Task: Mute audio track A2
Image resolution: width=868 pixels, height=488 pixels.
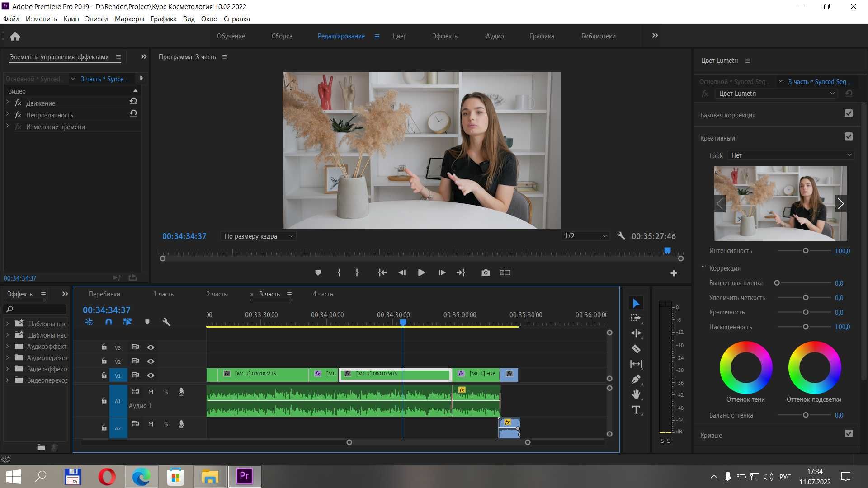Action: tap(151, 424)
